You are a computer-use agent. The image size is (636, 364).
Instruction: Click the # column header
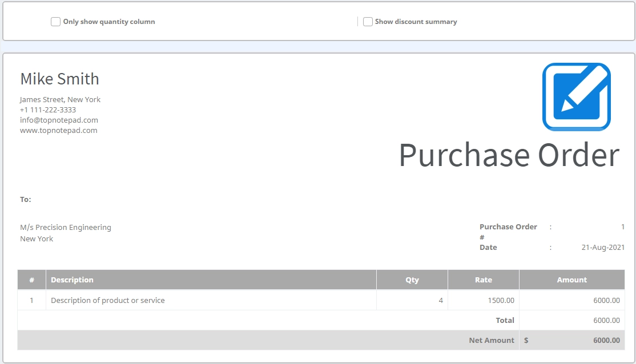(x=31, y=280)
